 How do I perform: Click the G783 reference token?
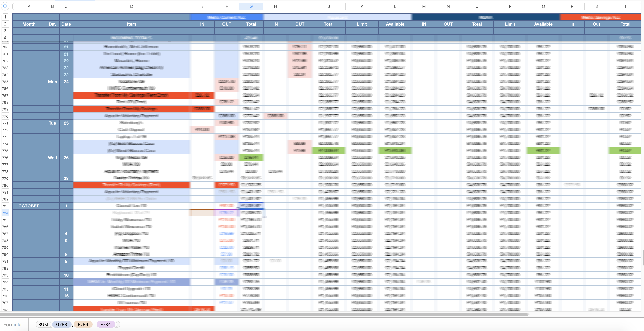(62, 324)
